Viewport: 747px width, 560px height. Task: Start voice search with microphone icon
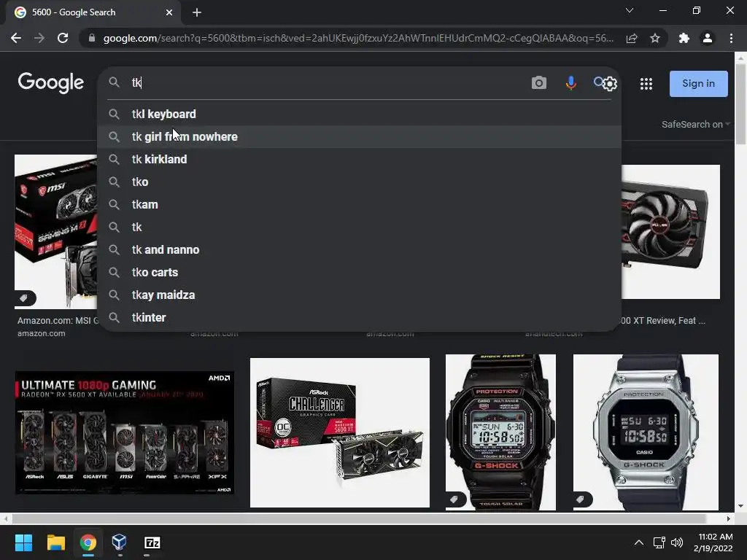(x=570, y=83)
